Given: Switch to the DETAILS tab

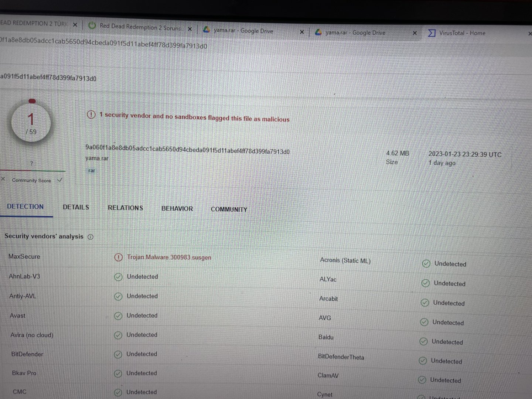Looking at the screenshot, I should (76, 207).
